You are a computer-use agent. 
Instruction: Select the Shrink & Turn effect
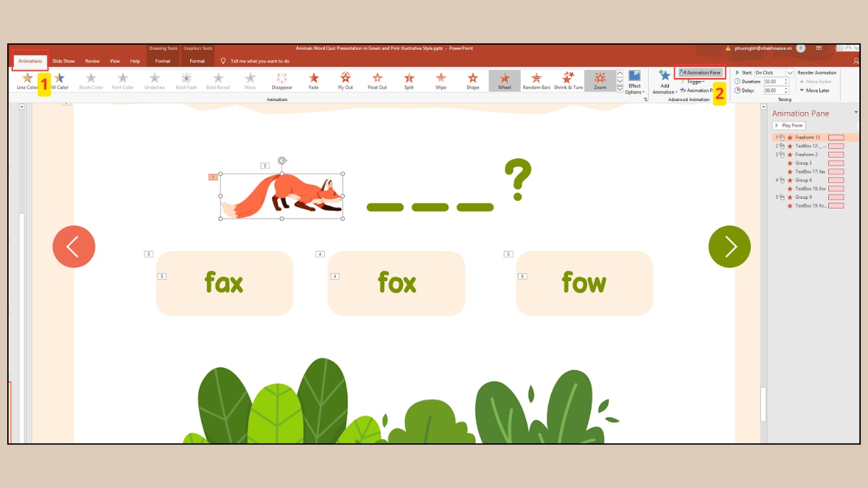(569, 80)
